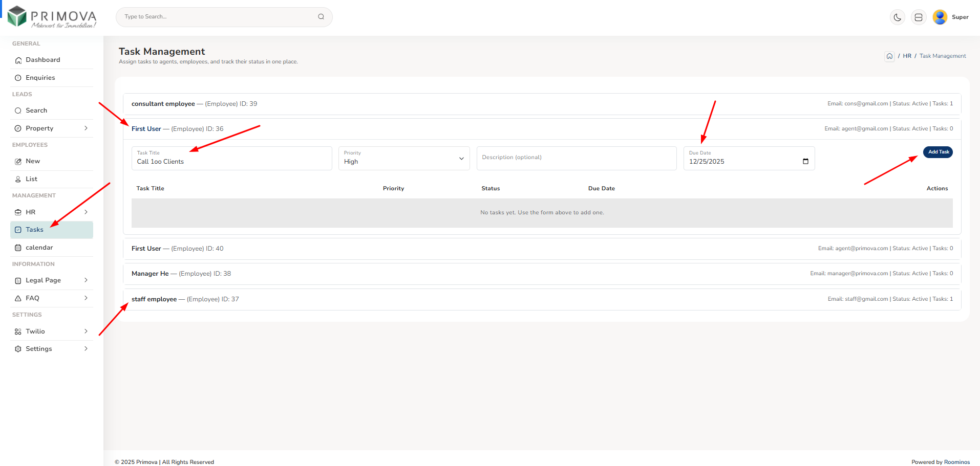Click the search magnifier icon
The height and width of the screenshot is (466, 980).
click(321, 17)
